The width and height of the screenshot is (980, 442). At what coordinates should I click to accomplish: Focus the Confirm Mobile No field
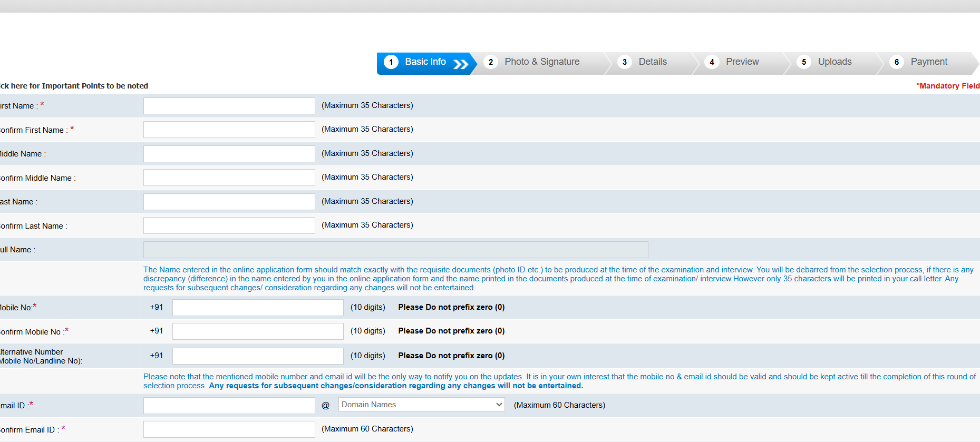(x=258, y=331)
